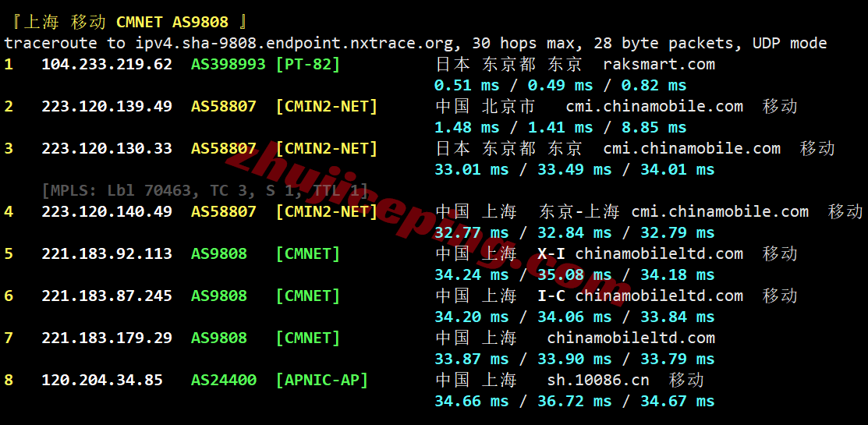
Task: Click raksmart.com in hop 1
Action: (x=659, y=64)
